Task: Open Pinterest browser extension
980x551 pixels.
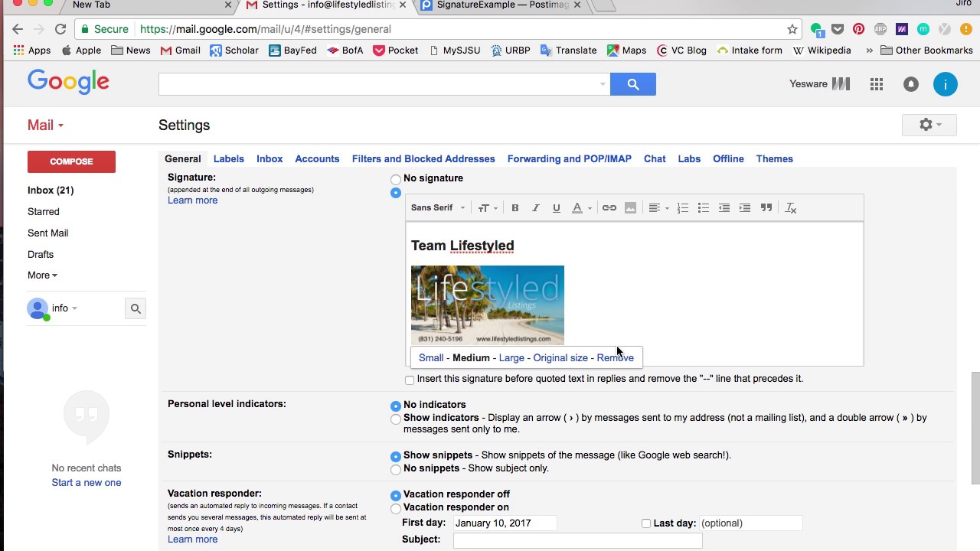Action: point(859,29)
